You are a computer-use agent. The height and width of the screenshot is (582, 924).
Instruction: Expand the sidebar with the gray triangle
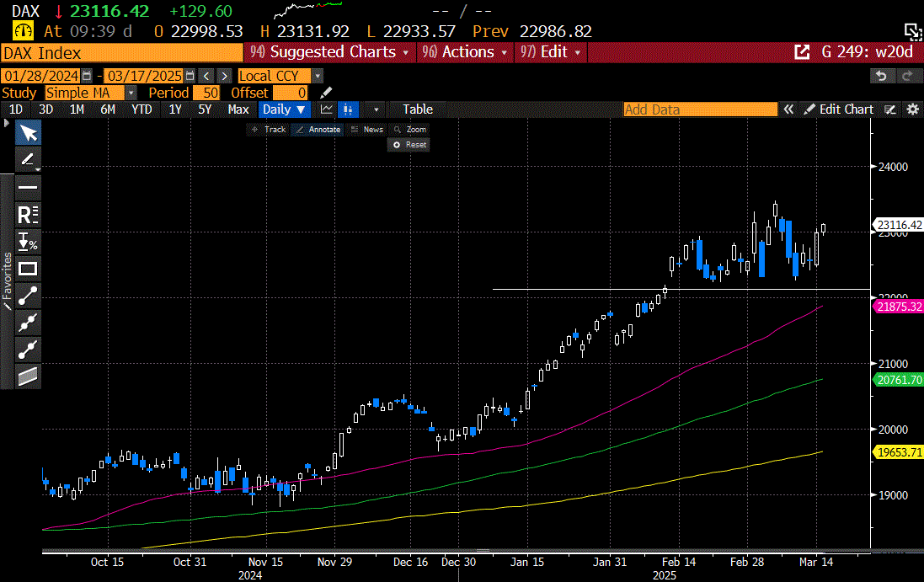point(7,123)
